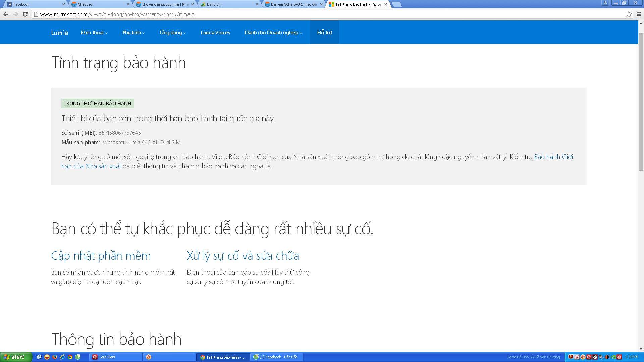The width and height of the screenshot is (644, 362).
Task: Click the yellow smiley quick launch icon
Action: pyautogui.click(x=47, y=357)
